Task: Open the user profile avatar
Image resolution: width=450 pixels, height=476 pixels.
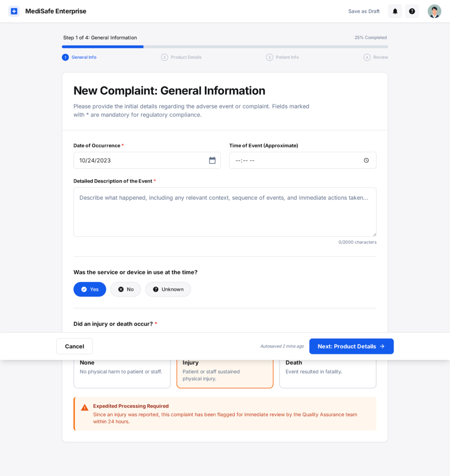Action: pyautogui.click(x=434, y=11)
